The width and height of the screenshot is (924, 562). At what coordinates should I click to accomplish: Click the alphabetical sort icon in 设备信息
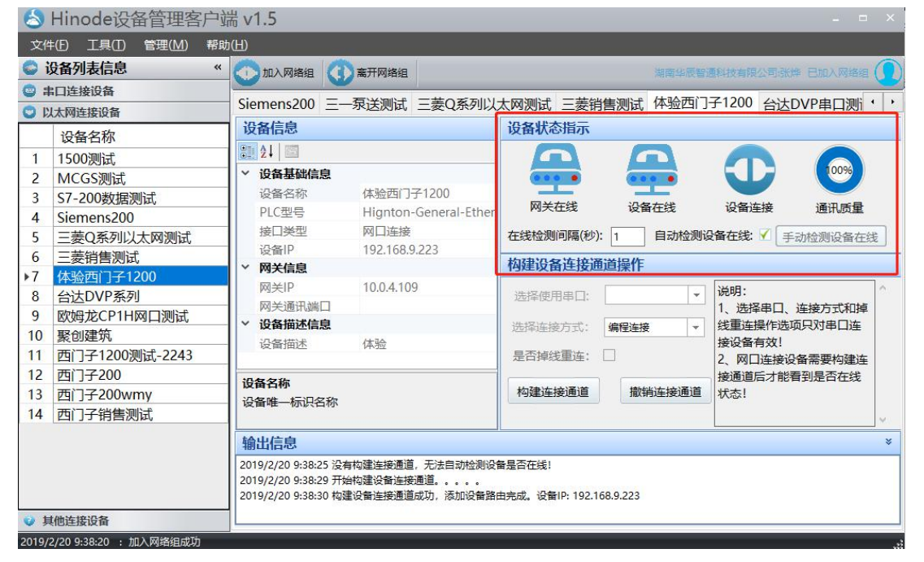pyautogui.click(x=267, y=151)
